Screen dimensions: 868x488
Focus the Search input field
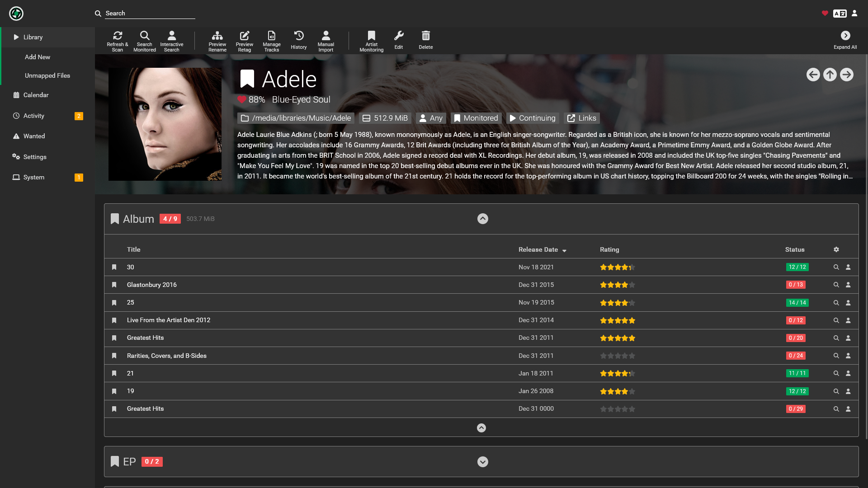(x=150, y=14)
